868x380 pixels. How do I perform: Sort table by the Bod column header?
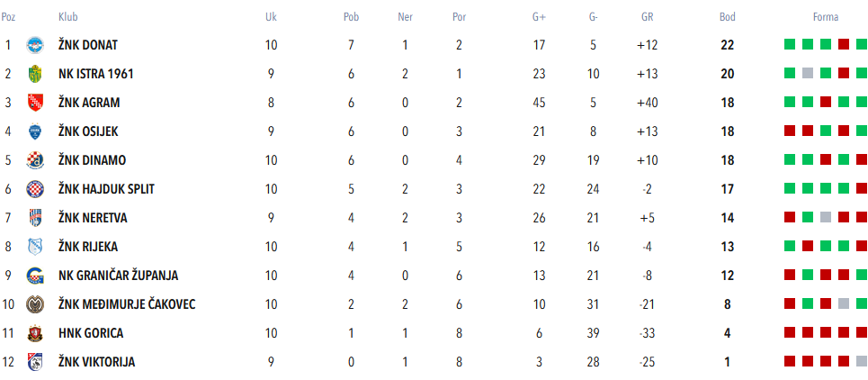coord(727,17)
